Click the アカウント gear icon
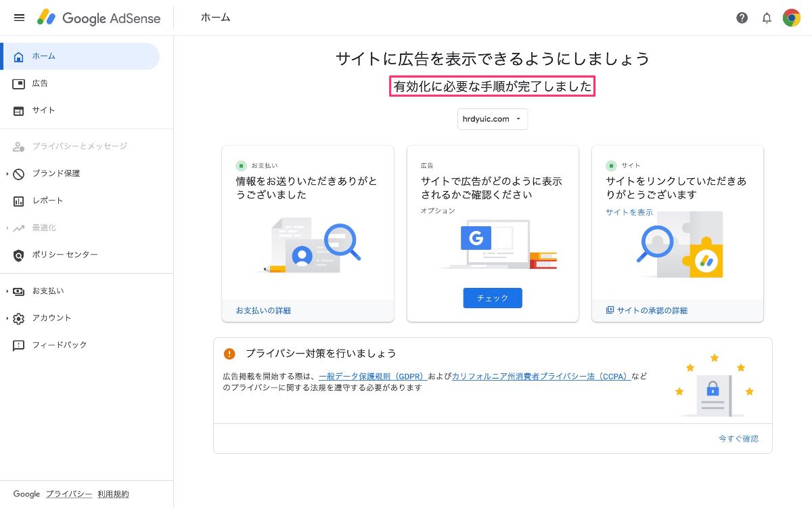Viewport: 812px width, 508px height. (19, 318)
